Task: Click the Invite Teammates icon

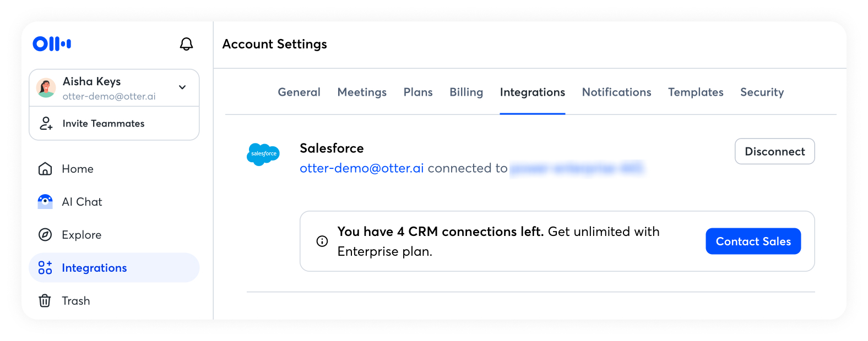Action: [46, 123]
